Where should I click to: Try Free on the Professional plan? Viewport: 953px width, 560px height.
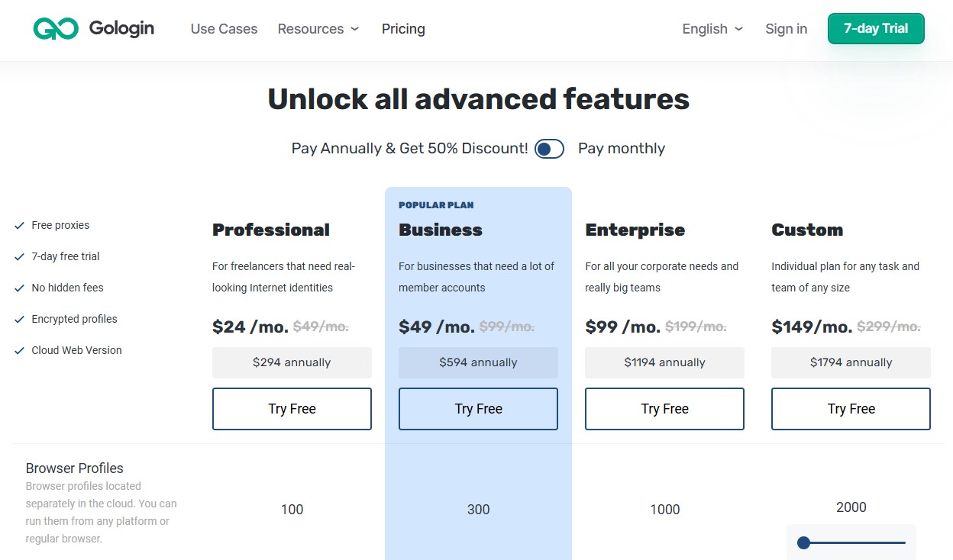(292, 409)
